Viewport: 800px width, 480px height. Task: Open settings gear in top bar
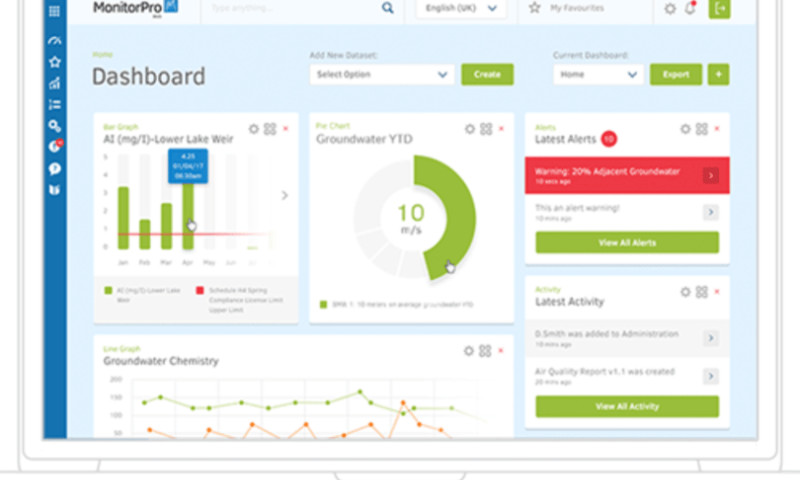[670, 8]
